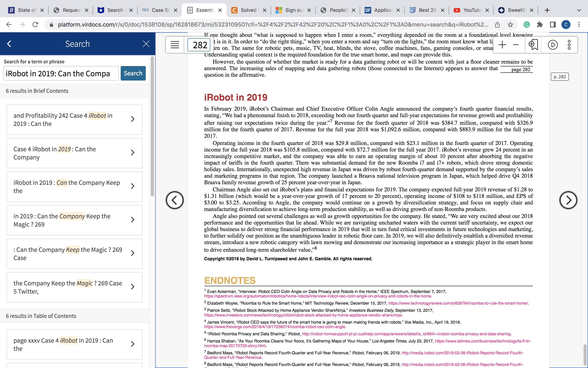Open the theverge.com endnote link

(275, 327)
